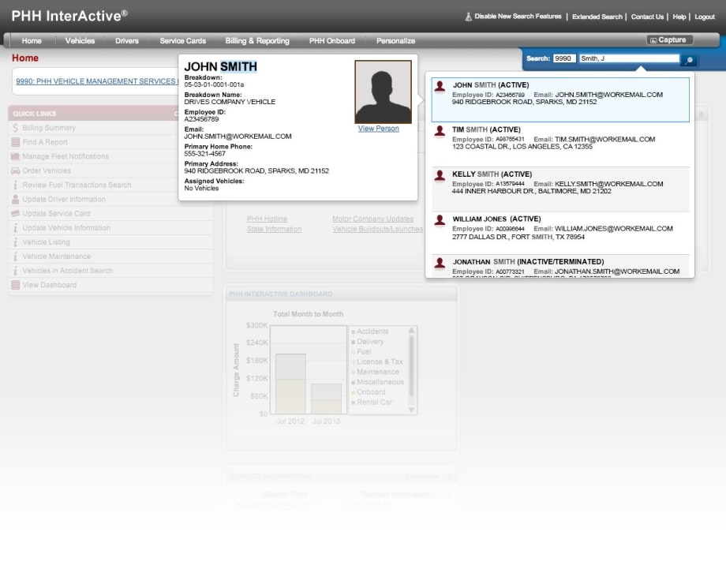Click Kelly Smith's person icon in results

pos(440,175)
